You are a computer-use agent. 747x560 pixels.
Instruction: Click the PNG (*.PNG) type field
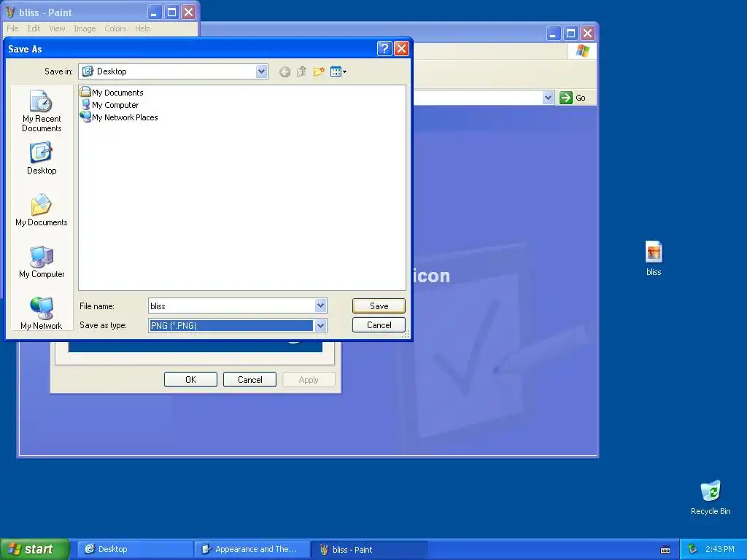231,326
